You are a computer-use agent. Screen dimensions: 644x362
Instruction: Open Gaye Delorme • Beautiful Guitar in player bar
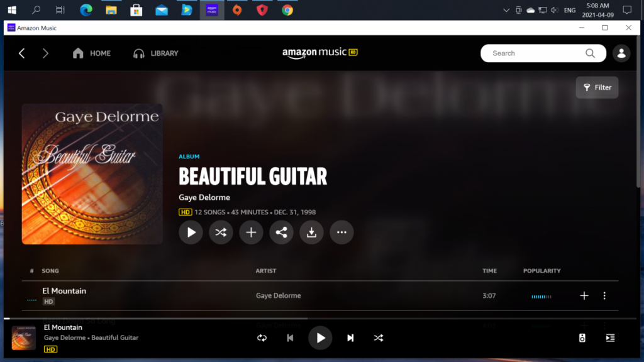click(x=91, y=337)
